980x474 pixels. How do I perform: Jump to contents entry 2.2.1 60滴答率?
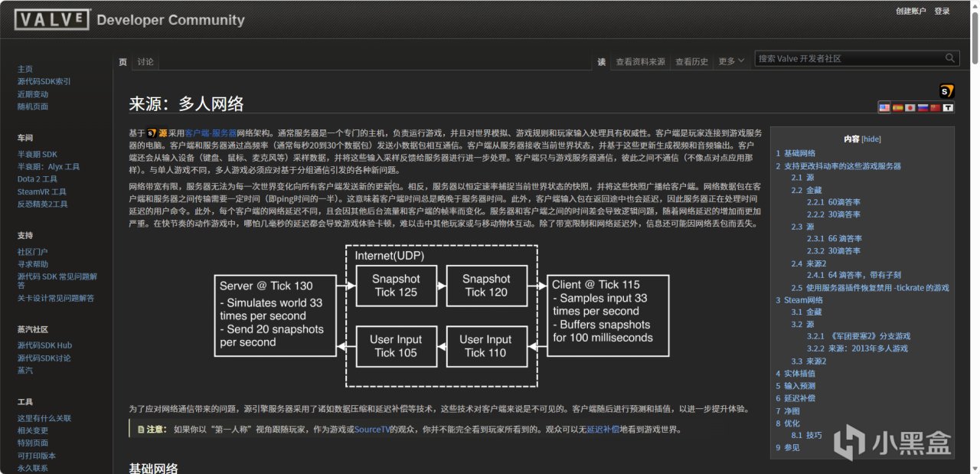point(833,202)
